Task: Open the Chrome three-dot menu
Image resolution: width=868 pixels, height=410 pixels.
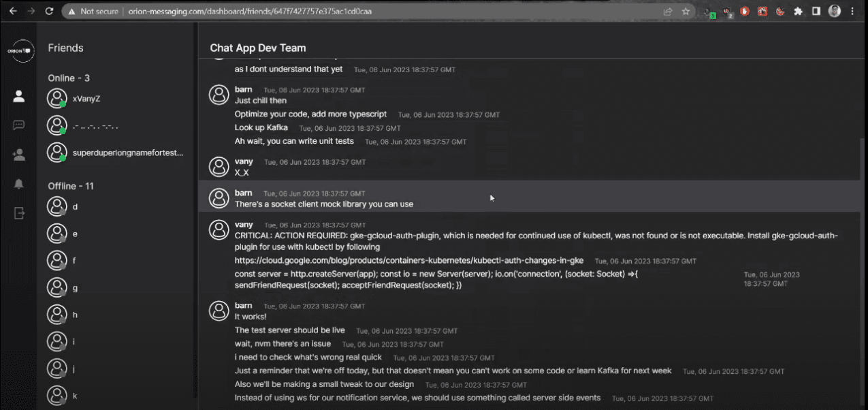Action: pos(852,11)
